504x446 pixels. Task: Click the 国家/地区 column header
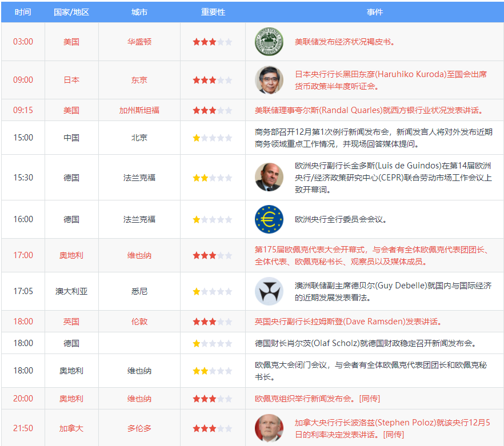pyautogui.click(x=71, y=12)
